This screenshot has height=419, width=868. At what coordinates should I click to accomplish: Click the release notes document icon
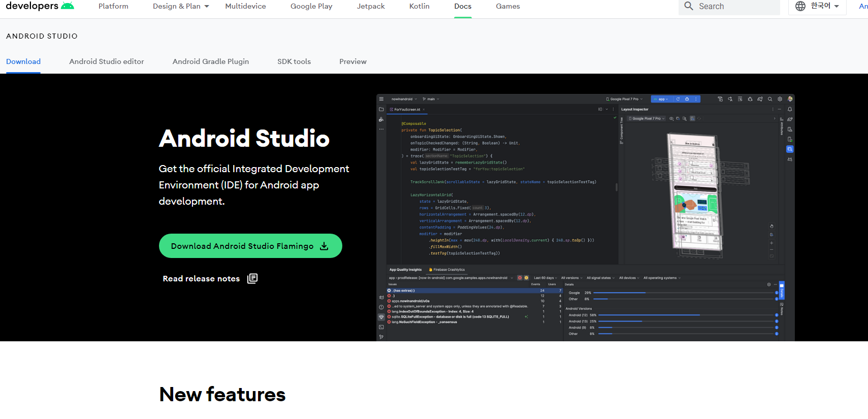pyautogui.click(x=252, y=278)
